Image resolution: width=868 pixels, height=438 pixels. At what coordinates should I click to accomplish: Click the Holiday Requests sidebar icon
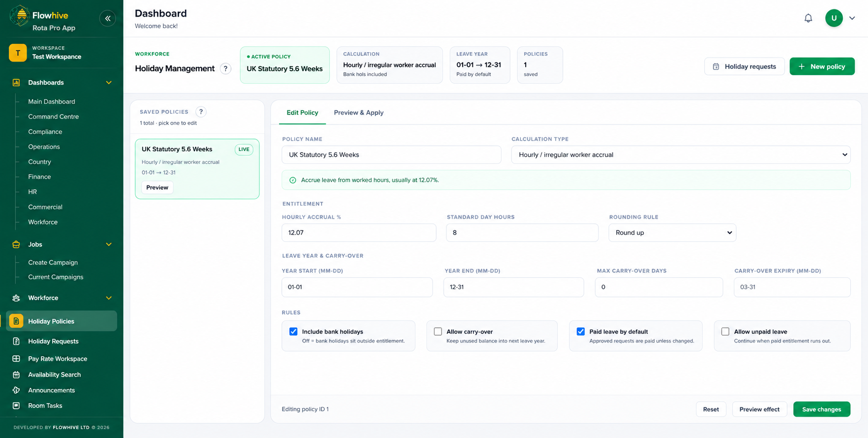point(16,341)
